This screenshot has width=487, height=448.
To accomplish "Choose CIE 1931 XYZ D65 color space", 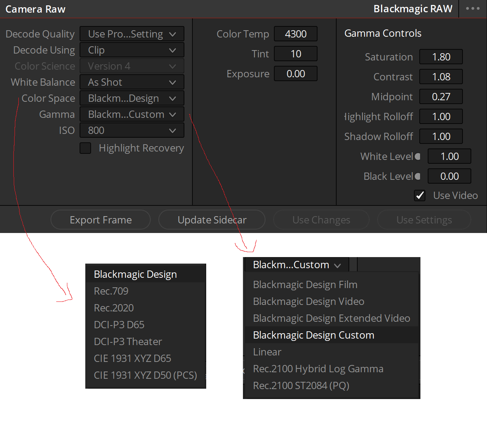I will (145, 358).
